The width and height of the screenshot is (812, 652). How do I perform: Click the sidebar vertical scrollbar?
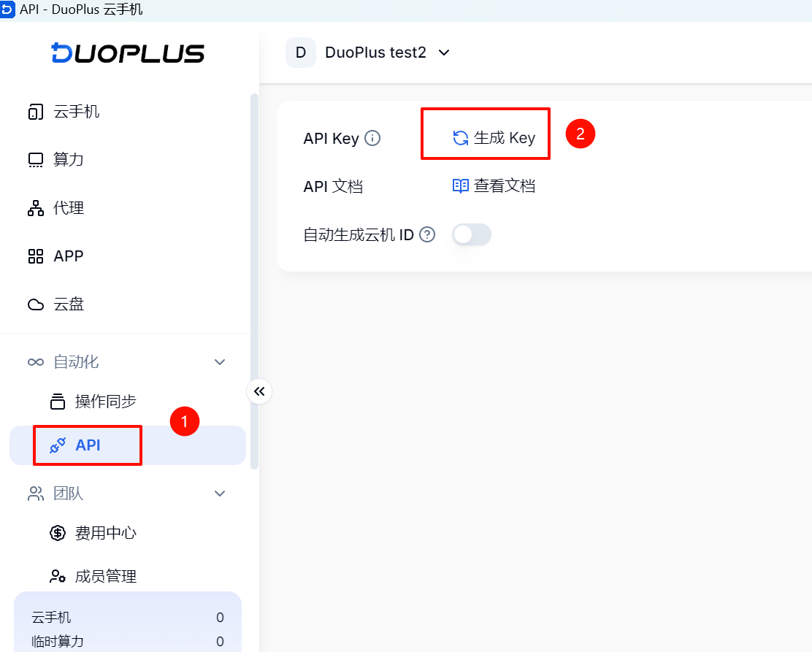pos(254,281)
